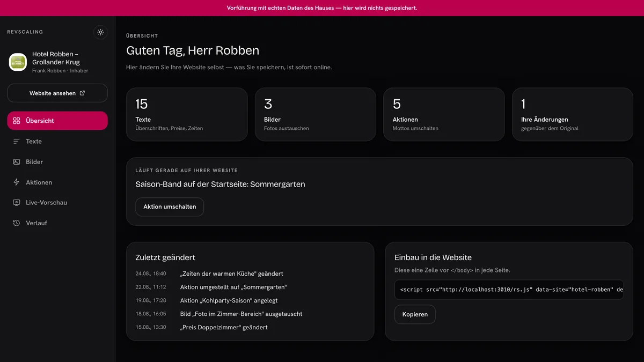Screen dimensions: 644x362
Task: Click the Texte lines icon in sidebar
Action: pos(17,141)
